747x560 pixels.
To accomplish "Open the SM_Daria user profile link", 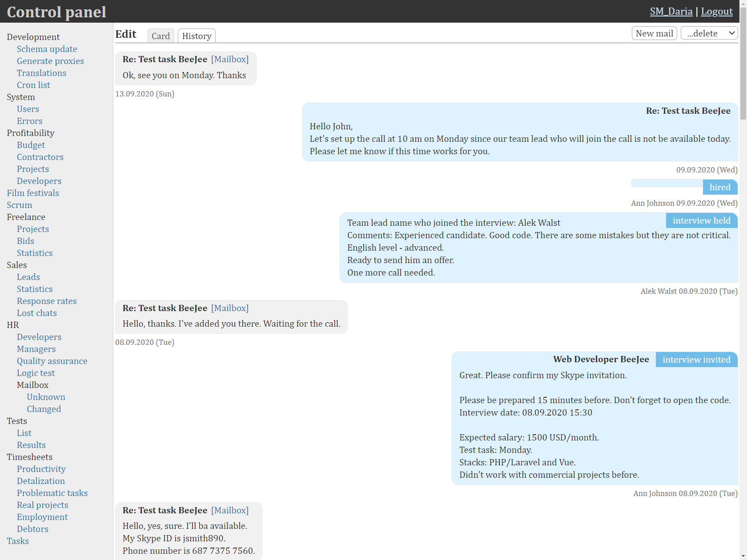I will coord(671,12).
